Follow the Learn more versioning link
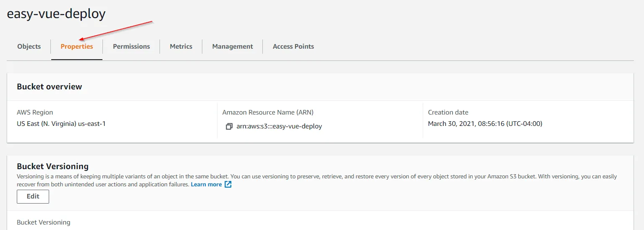Viewport: 644px width, 230px height. pyautogui.click(x=206, y=184)
